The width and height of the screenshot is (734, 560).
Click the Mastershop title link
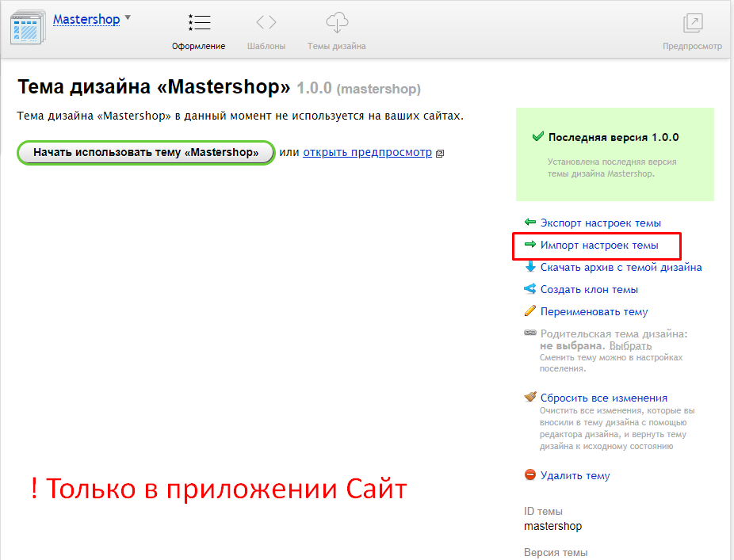pos(86,19)
